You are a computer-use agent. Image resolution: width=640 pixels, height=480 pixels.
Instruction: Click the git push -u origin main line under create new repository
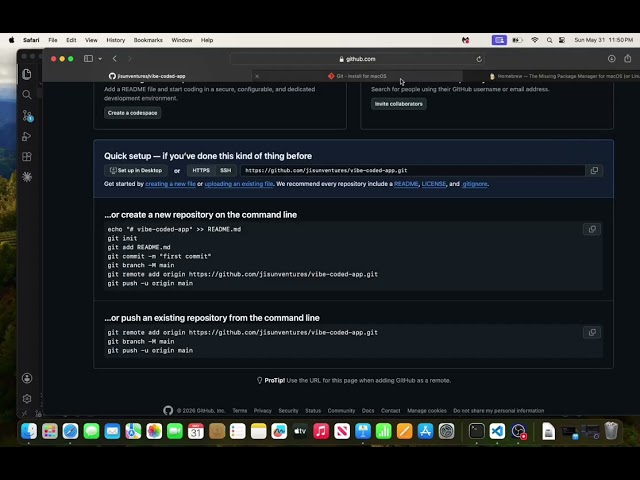(150, 283)
